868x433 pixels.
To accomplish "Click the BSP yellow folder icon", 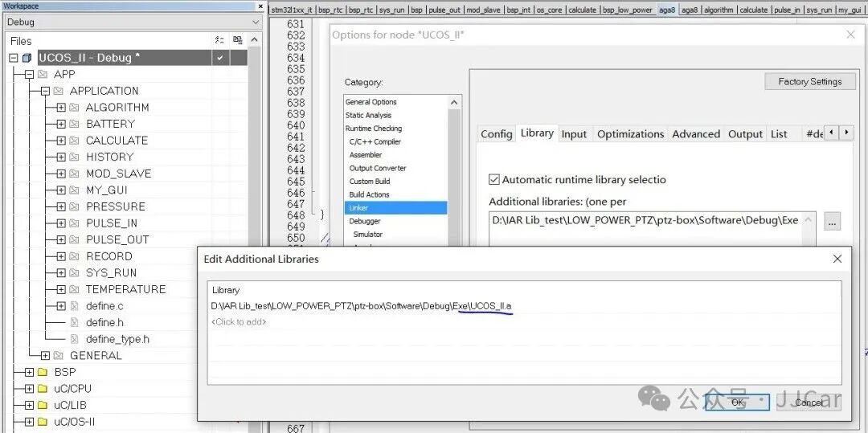I will click(43, 372).
